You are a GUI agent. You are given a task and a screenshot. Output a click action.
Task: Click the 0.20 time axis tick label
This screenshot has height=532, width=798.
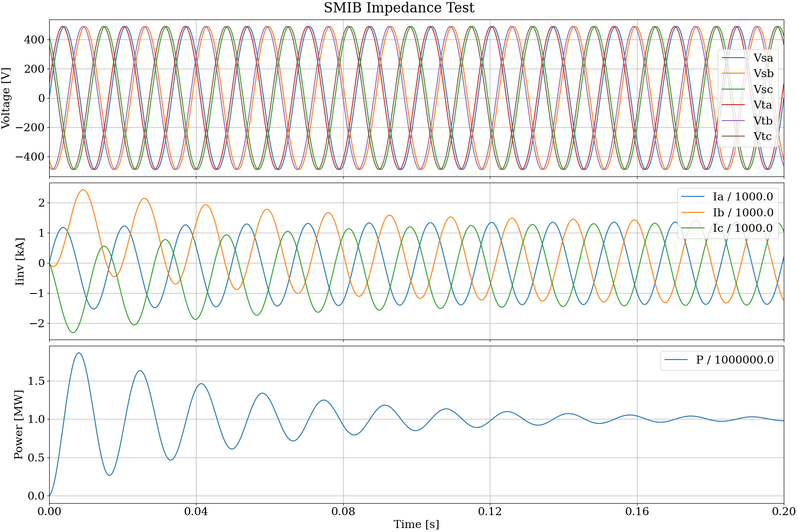[x=783, y=512]
